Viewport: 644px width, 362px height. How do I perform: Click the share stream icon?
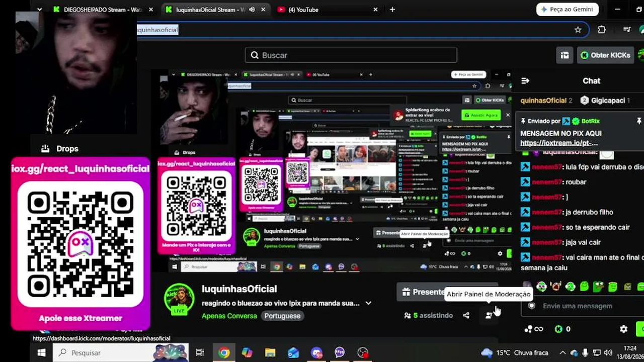pyautogui.click(x=466, y=315)
